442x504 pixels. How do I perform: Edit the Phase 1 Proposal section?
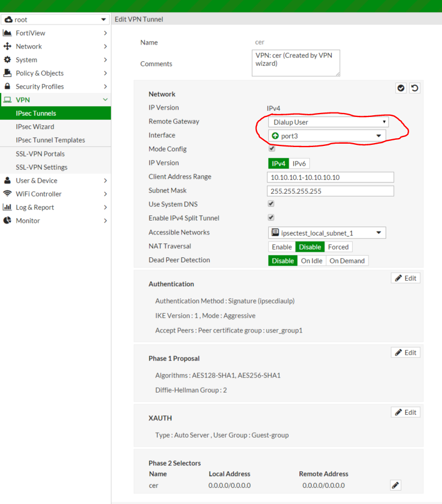[x=406, y=353]
